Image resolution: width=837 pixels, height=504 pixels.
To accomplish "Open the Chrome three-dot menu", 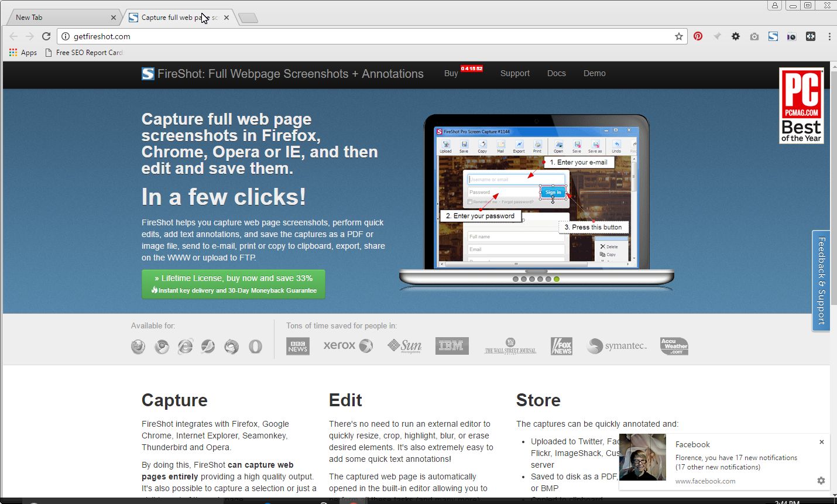I will pyautogui.click(x=829, y=36).
